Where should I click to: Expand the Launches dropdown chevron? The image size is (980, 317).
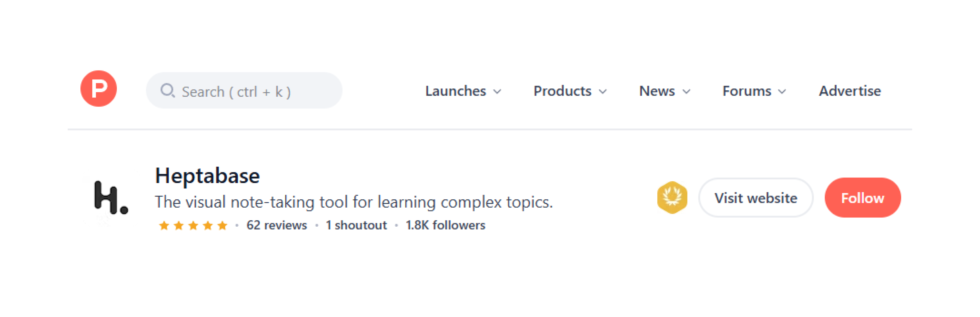point(497,92)
